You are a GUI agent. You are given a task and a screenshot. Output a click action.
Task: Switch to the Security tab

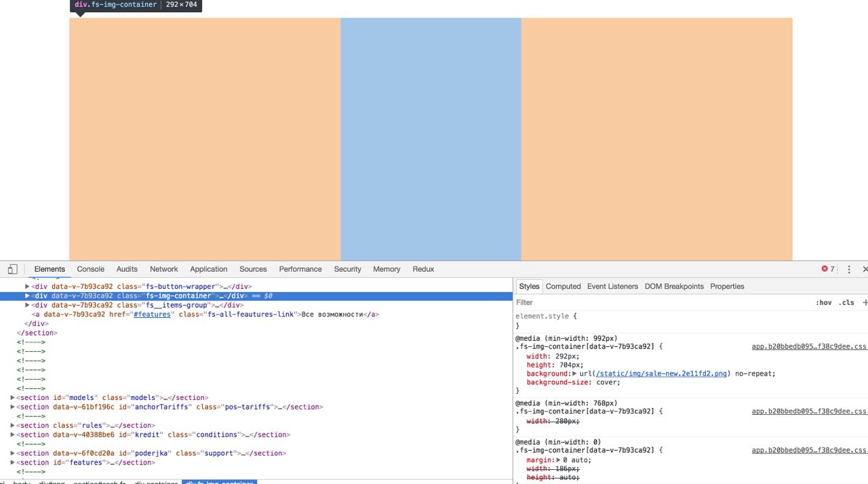[x=348, y=269]
